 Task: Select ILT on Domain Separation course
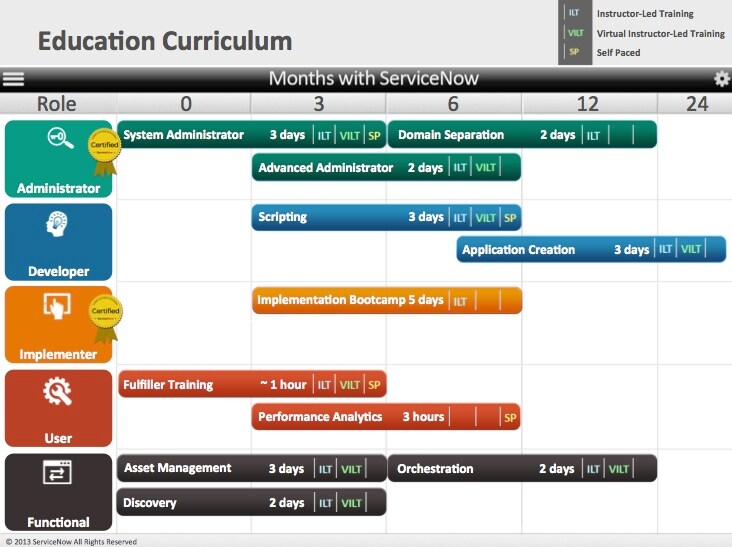(x=593, y=136)
